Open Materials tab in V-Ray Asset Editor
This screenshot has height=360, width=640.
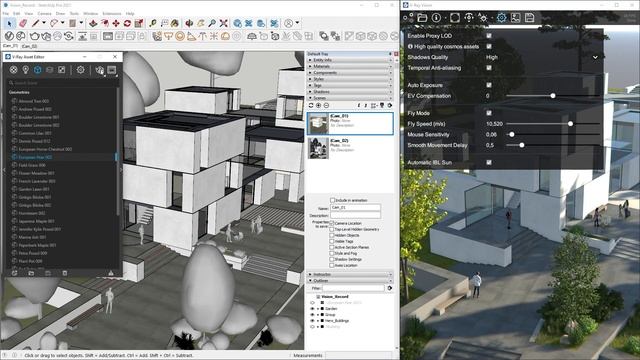click(13, 70)
